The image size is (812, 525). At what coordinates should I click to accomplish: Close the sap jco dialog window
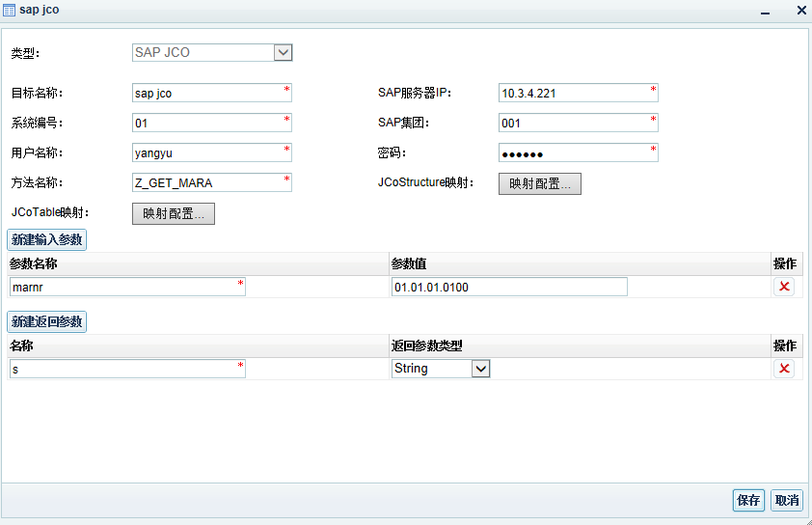(800, 10)
